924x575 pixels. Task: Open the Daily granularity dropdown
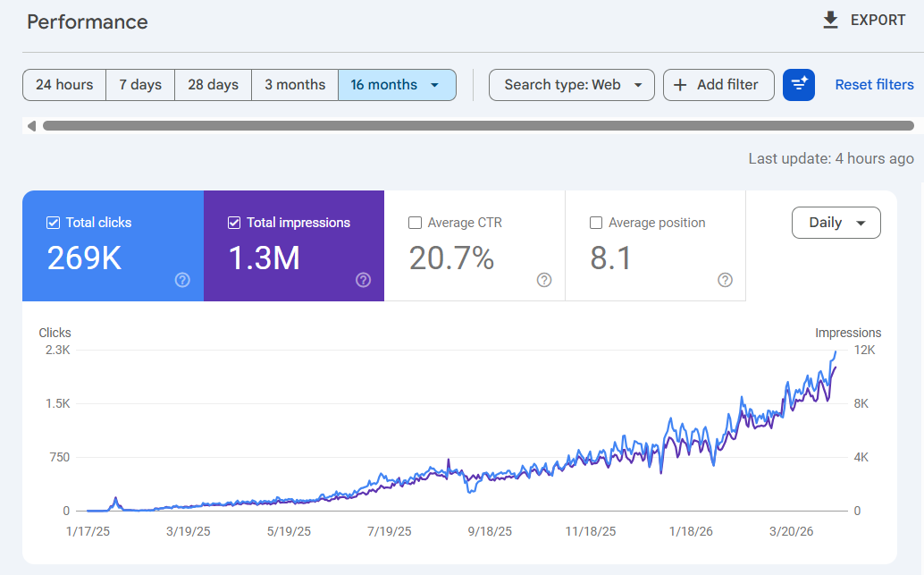coord(836,223)
